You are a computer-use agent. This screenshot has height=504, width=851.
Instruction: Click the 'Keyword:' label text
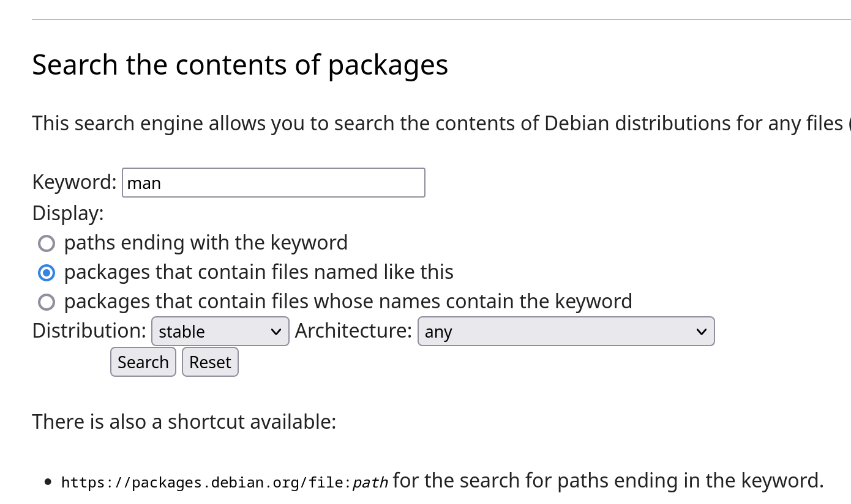74,182
